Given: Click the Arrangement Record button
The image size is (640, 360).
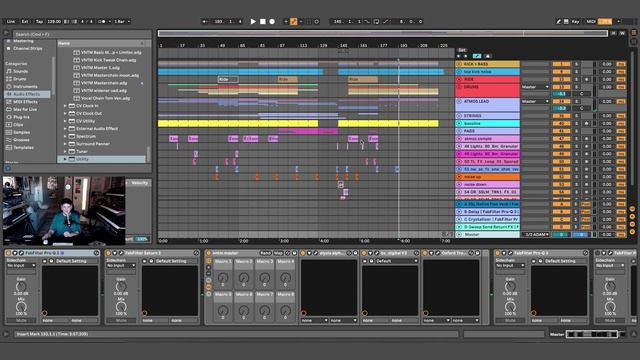Looking at the screenshot, I should point(272,22).
